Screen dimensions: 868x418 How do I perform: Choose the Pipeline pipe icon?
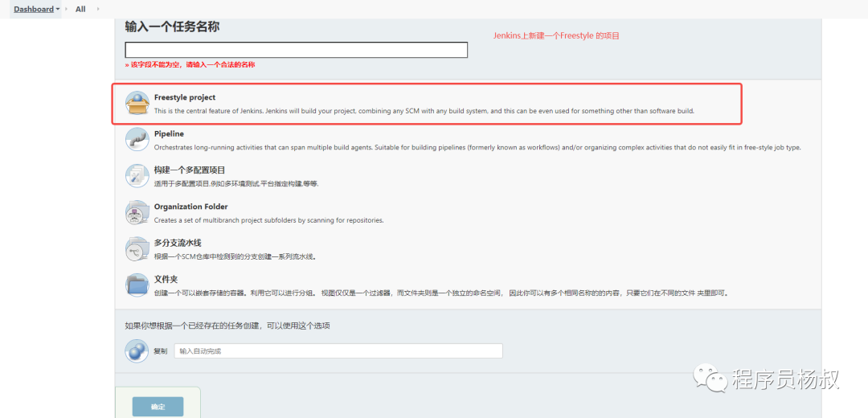tap(137, 140)
